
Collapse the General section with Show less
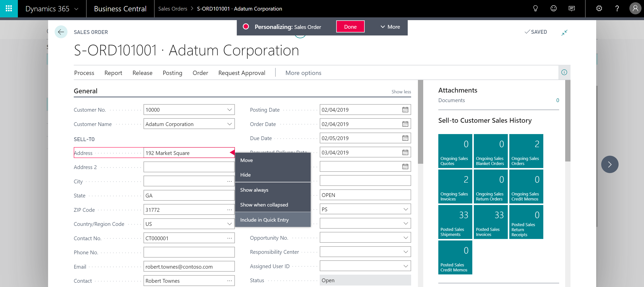tap(401, 92)
